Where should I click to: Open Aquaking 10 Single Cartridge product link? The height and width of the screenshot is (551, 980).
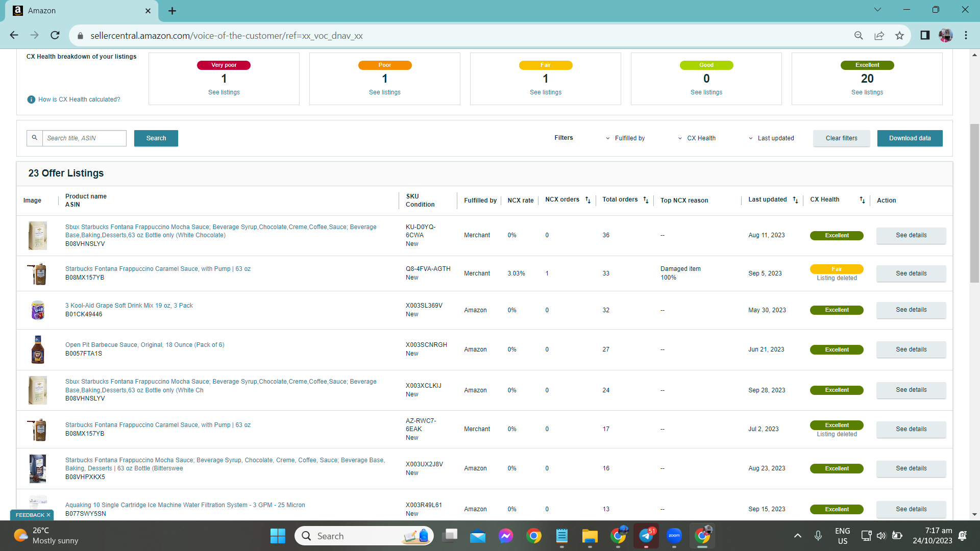pos(185,505)
